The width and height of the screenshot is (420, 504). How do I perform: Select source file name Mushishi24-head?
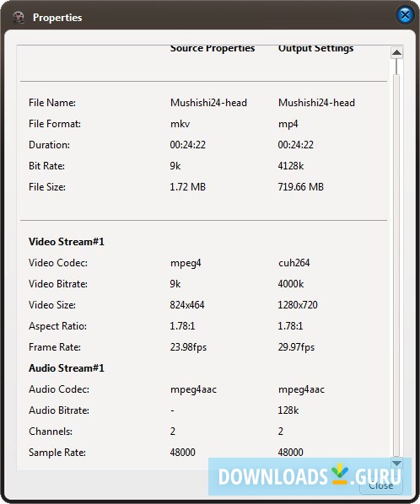[208, 103]
